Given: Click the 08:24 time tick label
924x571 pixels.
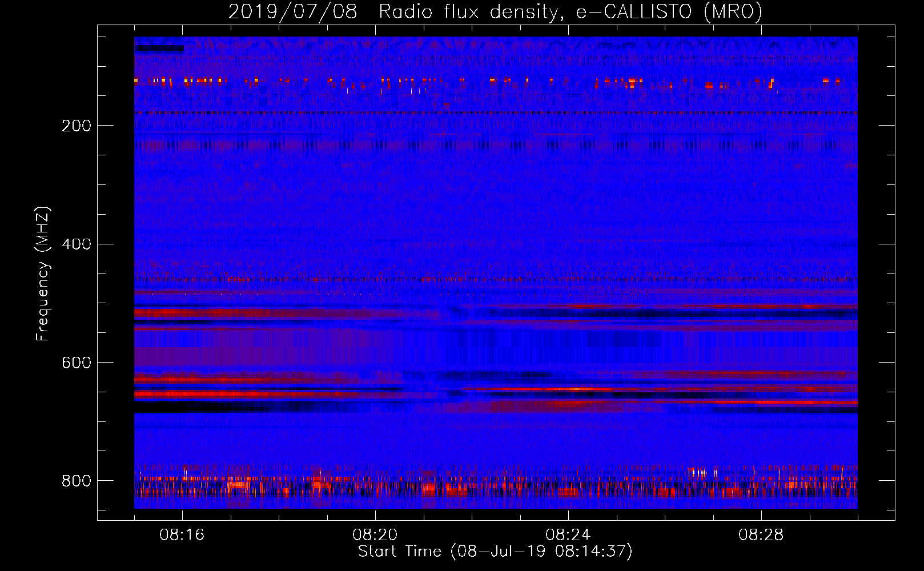Looking at the screenshot, I should 568,535.
